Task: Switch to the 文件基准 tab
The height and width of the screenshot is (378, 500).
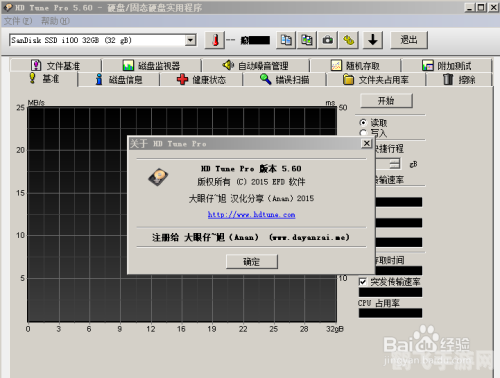Action: click(x=55, y=65)
